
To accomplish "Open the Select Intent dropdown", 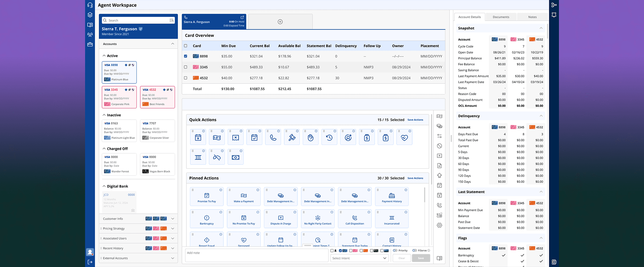I will coord(360,258).
